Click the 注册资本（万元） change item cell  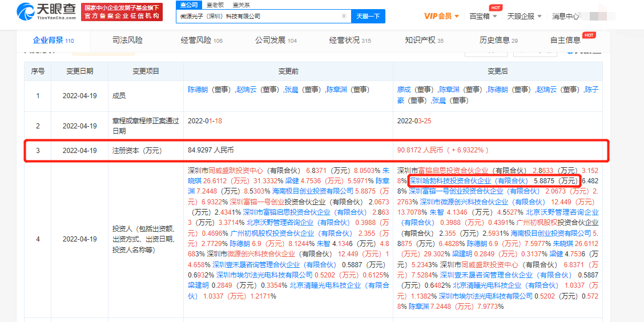(x=146, y=150)
